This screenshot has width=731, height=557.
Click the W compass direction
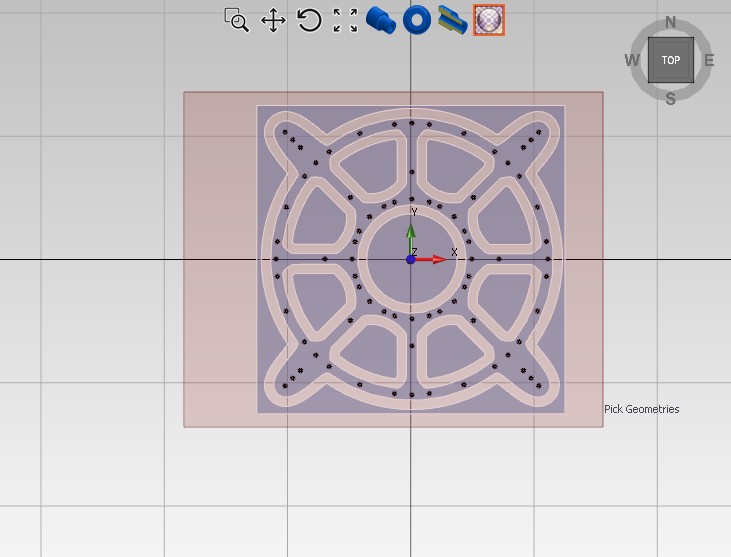tap(632, 60)
